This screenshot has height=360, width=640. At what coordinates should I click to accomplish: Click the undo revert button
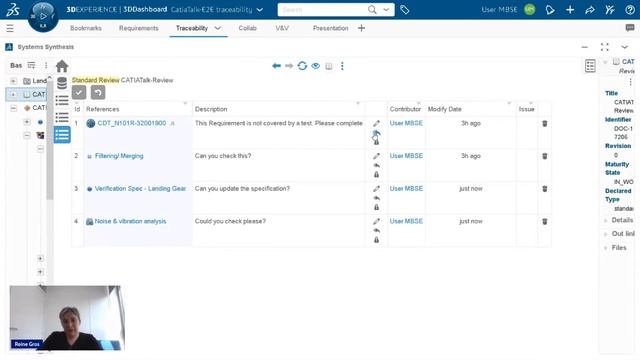(98, 93)
